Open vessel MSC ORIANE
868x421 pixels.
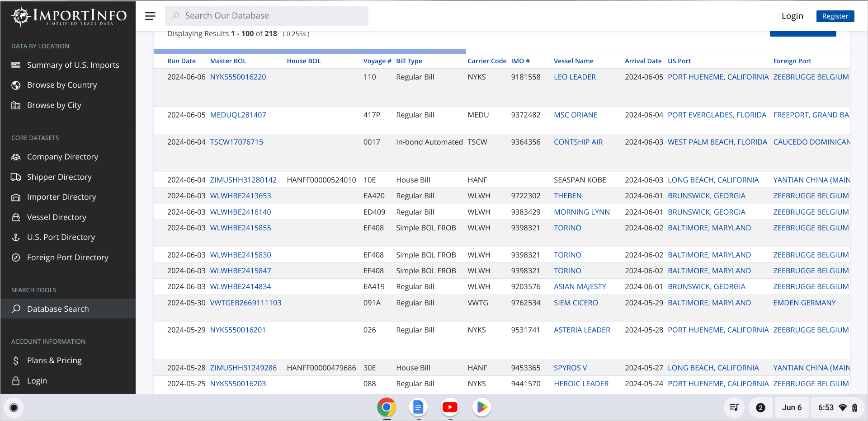click(576, 115)
